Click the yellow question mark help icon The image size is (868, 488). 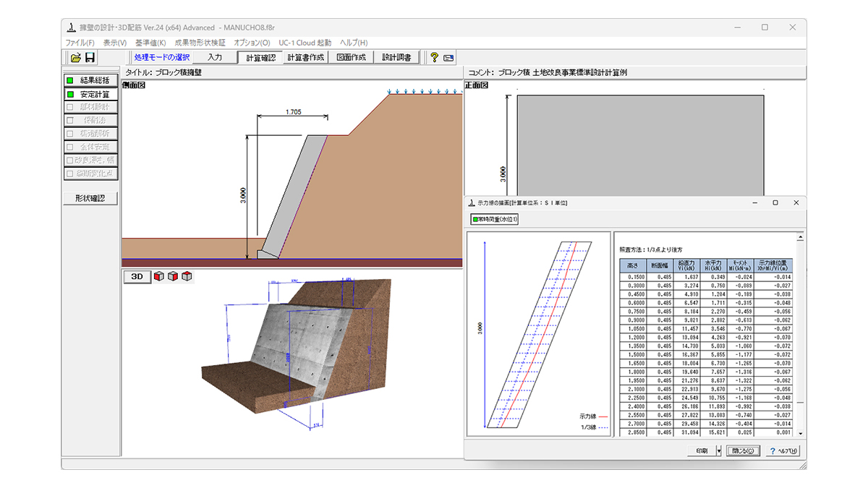pos(434,58)
